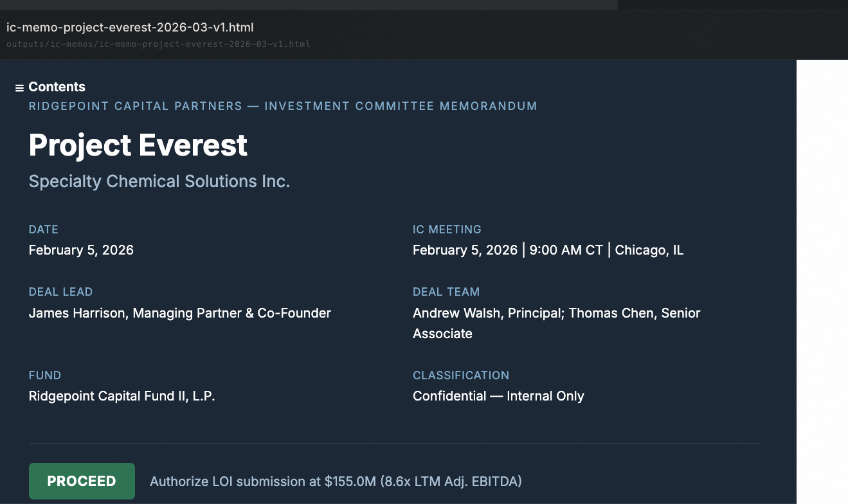The width and height of the screenshot is (848, 504).
Task: Select the Specialty Chemical Solutions subtitle
Action: click(x=159, y=181)
